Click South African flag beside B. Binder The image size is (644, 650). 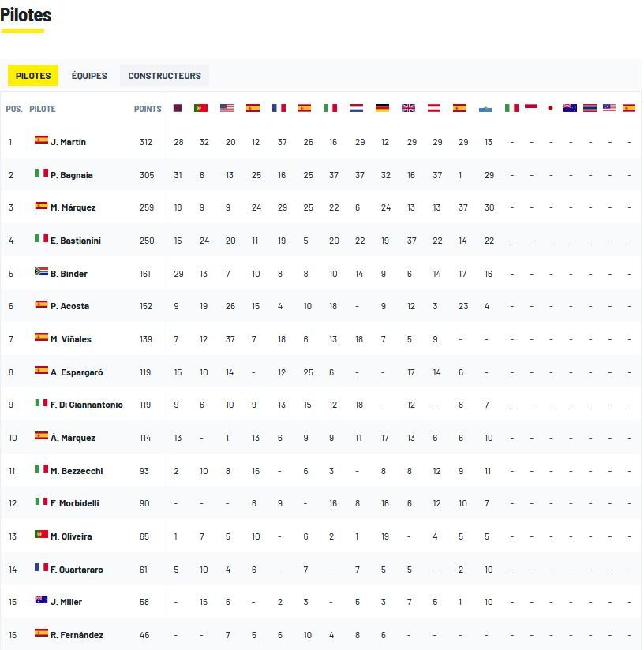coord(42,272)
